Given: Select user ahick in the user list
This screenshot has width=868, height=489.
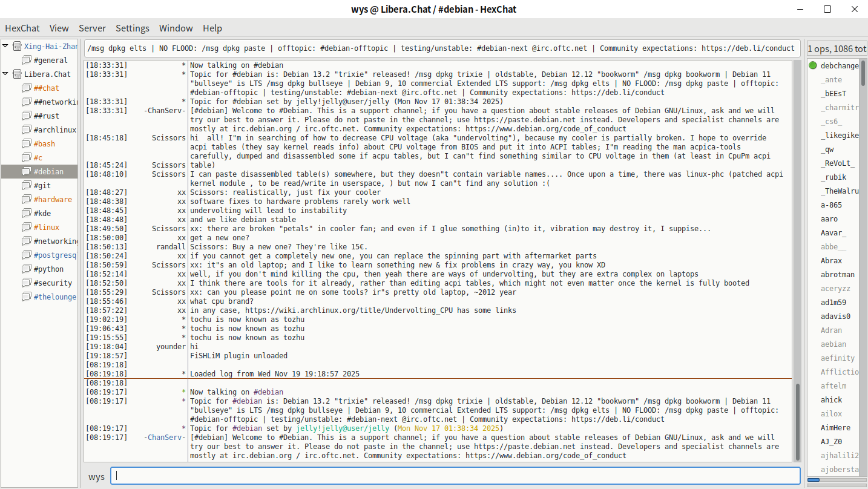Looking at the screenshot, I should [831, 400].
